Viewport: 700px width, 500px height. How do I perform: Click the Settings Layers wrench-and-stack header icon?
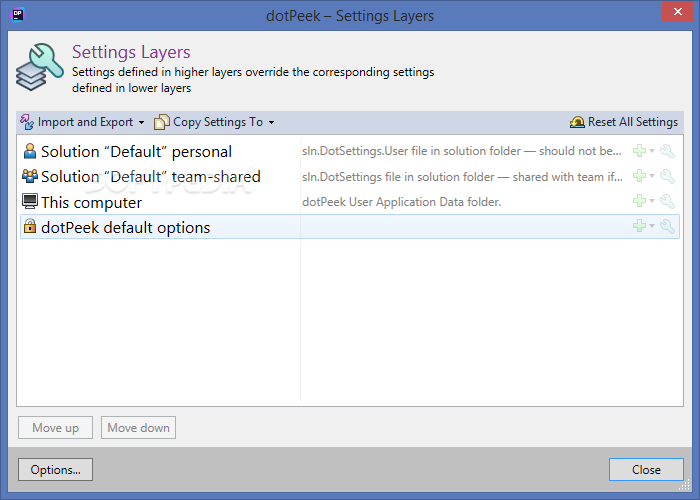coord(39,67)
